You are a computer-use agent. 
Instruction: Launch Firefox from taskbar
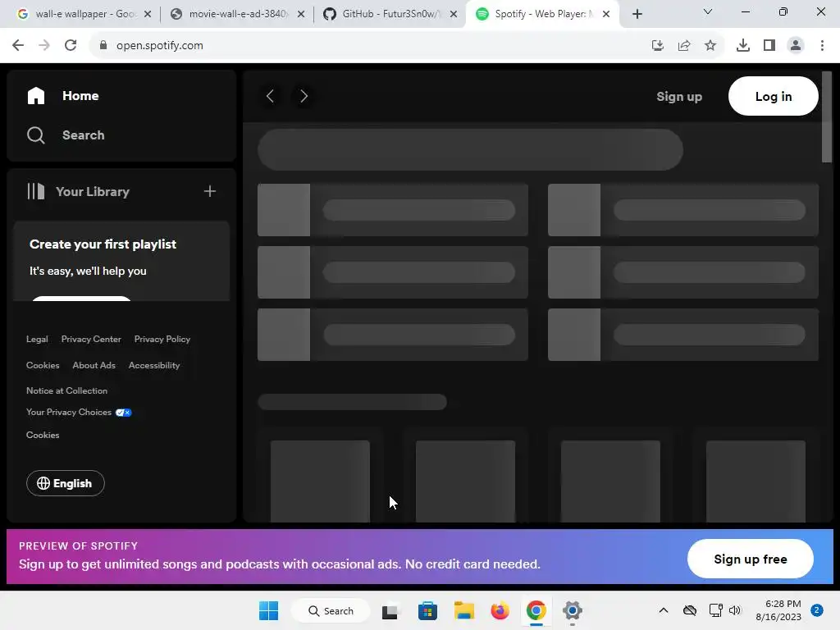500,610
